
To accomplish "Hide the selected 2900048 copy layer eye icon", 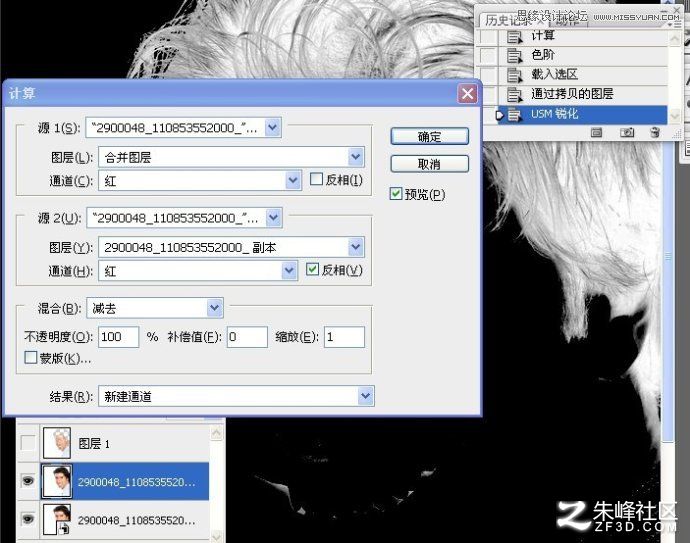I will click(x=28, y=481).
